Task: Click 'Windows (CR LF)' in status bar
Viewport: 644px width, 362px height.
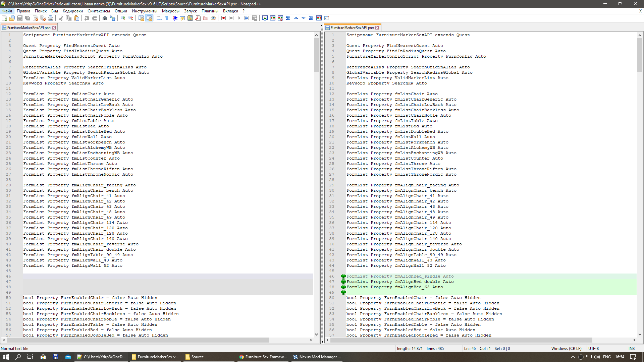Action: [567, 349]
